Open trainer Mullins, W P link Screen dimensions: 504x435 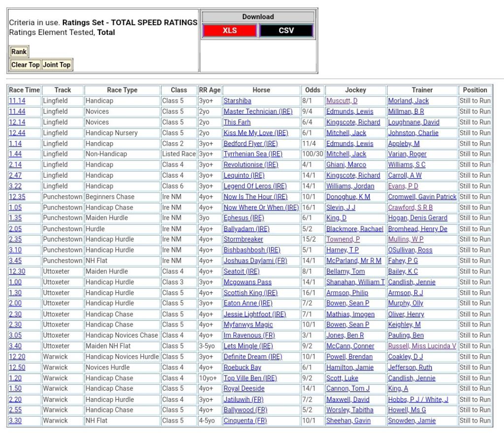[x=406, y=239]
